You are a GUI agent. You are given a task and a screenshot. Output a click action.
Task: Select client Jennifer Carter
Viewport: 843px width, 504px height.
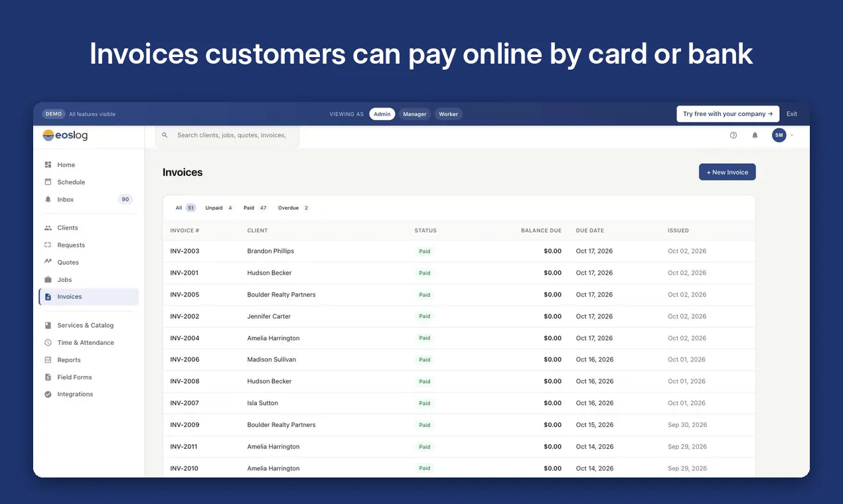(269, 316)
